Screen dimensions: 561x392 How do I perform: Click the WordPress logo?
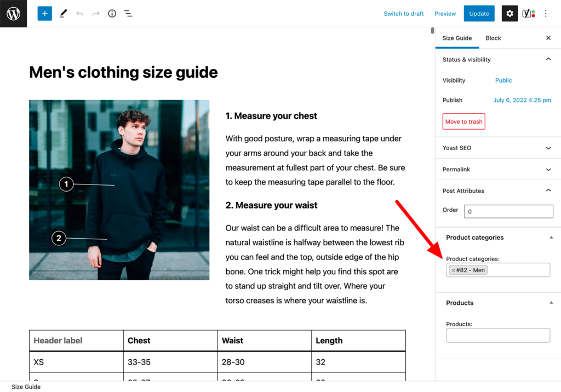click(12, 13)
